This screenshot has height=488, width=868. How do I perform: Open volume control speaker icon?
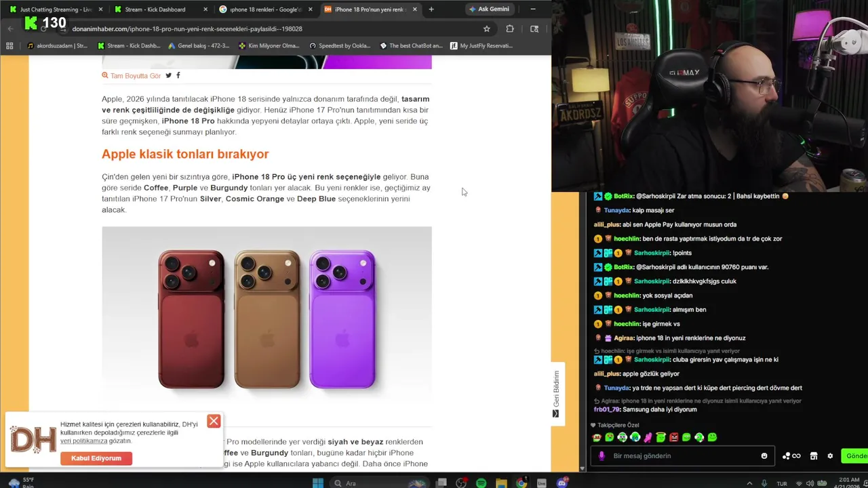809,483
